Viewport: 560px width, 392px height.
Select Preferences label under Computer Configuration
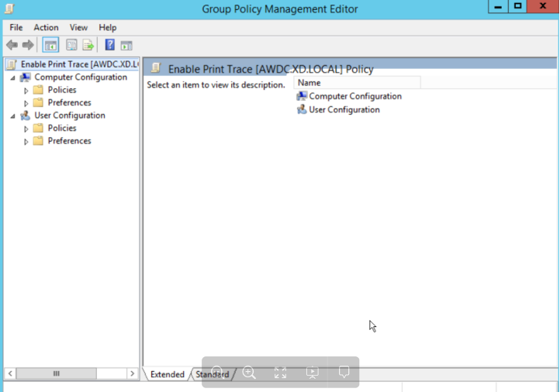tap(70, 102)
